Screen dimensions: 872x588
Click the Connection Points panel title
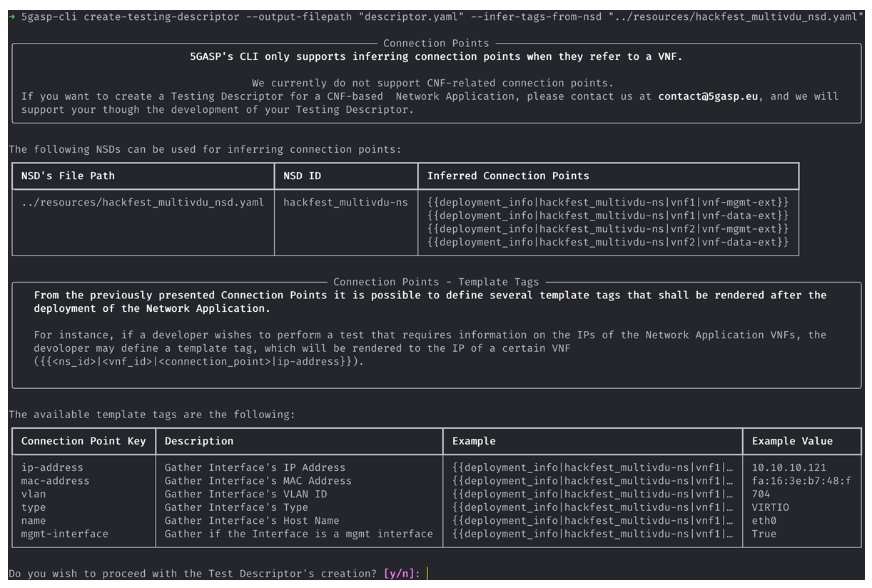[x=436, y=44]
